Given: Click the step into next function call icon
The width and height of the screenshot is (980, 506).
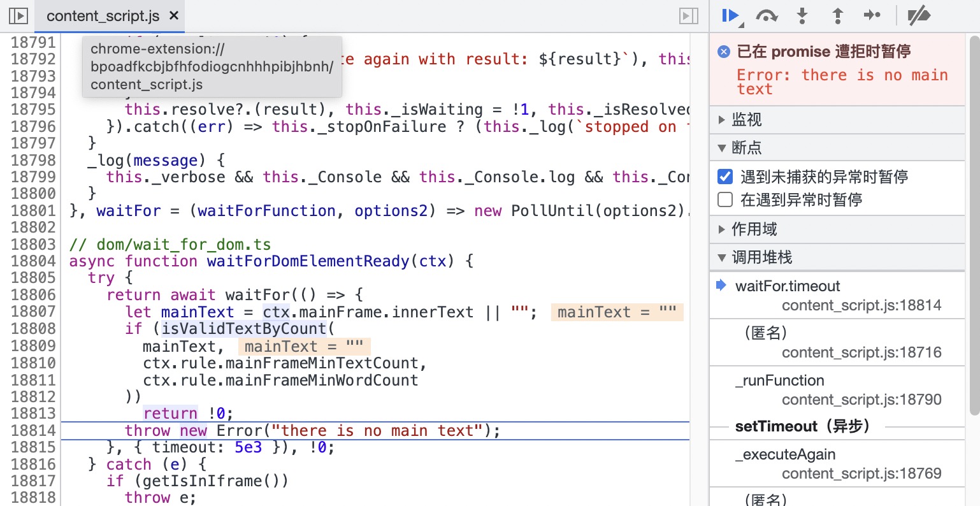Looking at the screenshot, I should (x=802, y=16).
